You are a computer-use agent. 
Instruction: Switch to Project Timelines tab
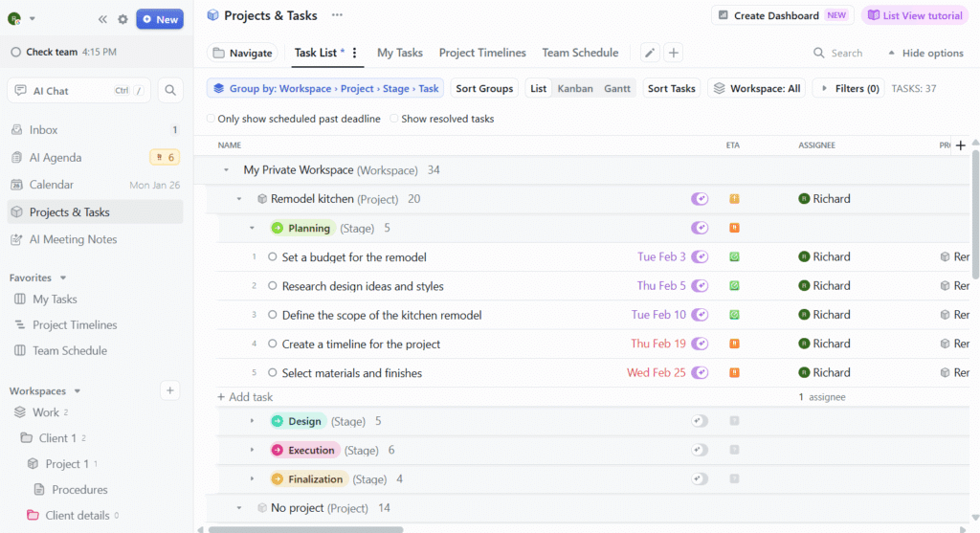482,54
